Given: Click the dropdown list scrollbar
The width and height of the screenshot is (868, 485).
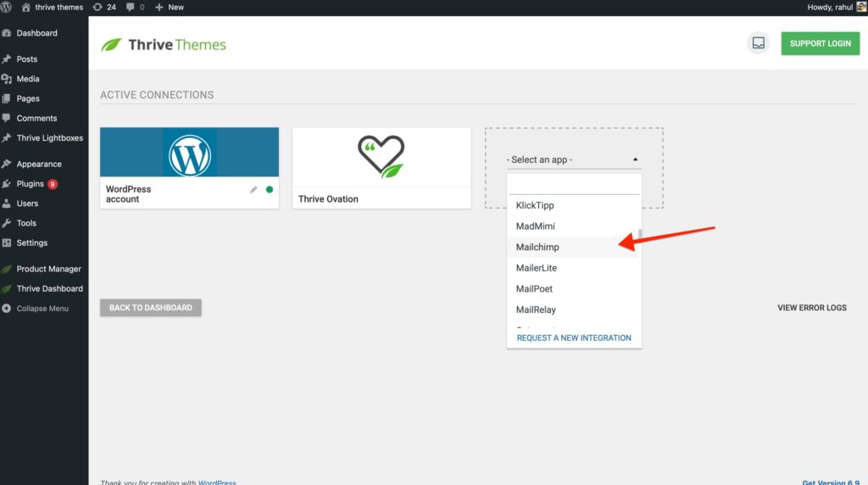Looking at the screenshot, I should (x=640, y=237).
